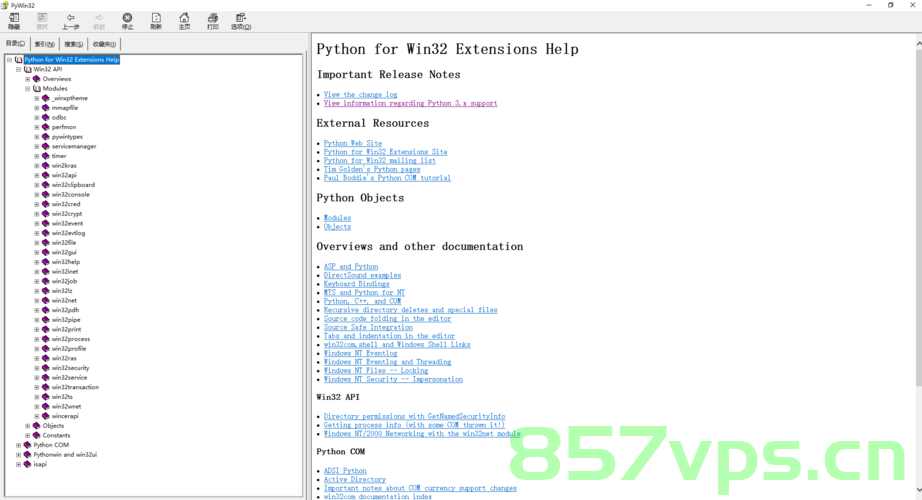Click the open book icon beside Modules
Viewport: 922px width, 500px height.
click(36, 89)
